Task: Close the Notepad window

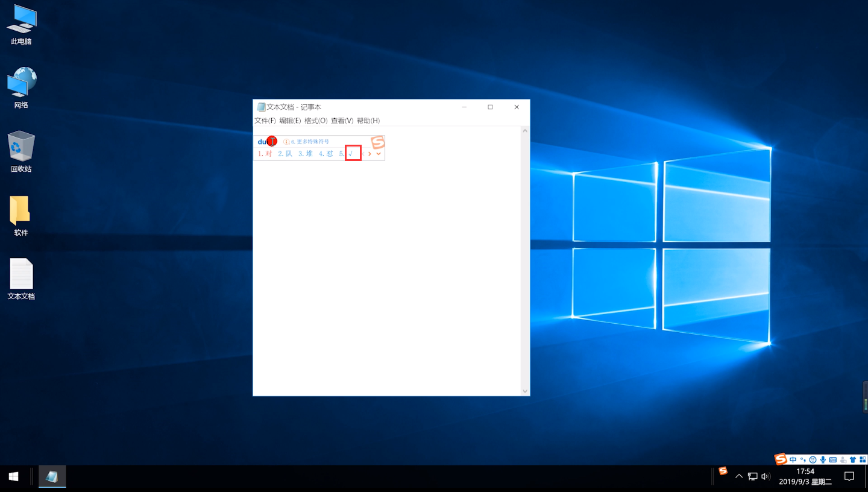Action: pos(517,107)
